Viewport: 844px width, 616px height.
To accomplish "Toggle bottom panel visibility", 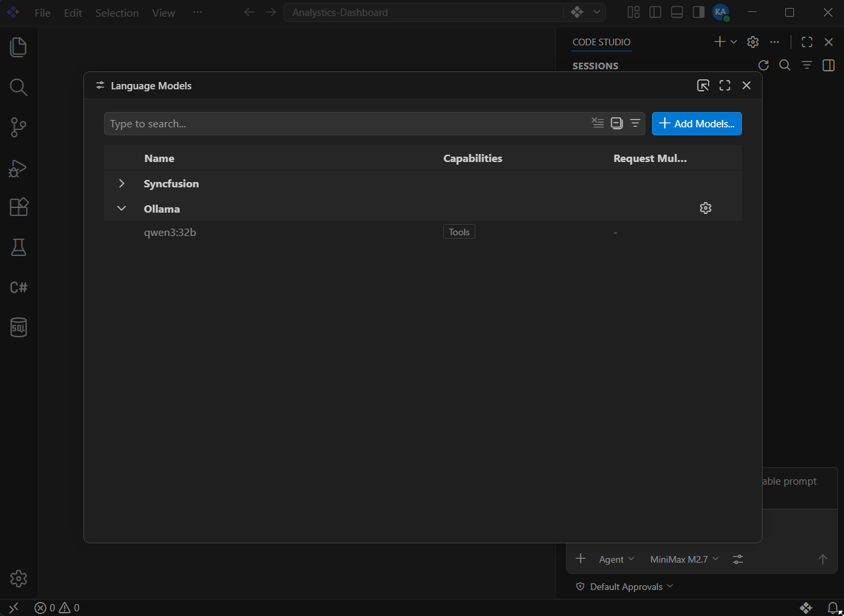I will (677, 12).
